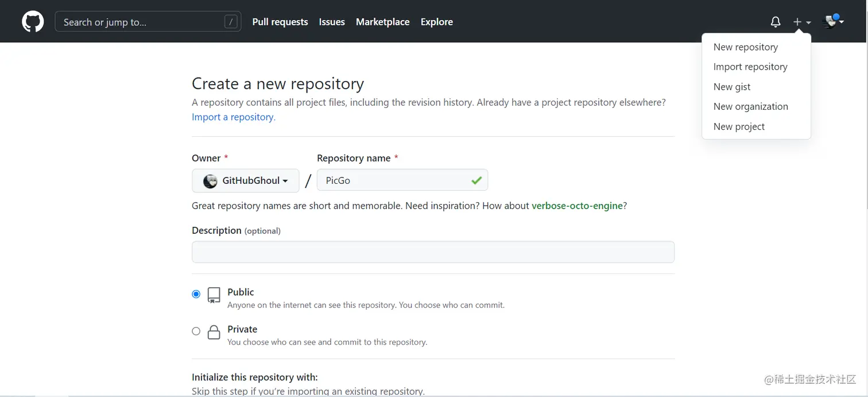This screenshot has height=397, width=868.
Task: Select the Public radio button
Action: pos(196,294)
